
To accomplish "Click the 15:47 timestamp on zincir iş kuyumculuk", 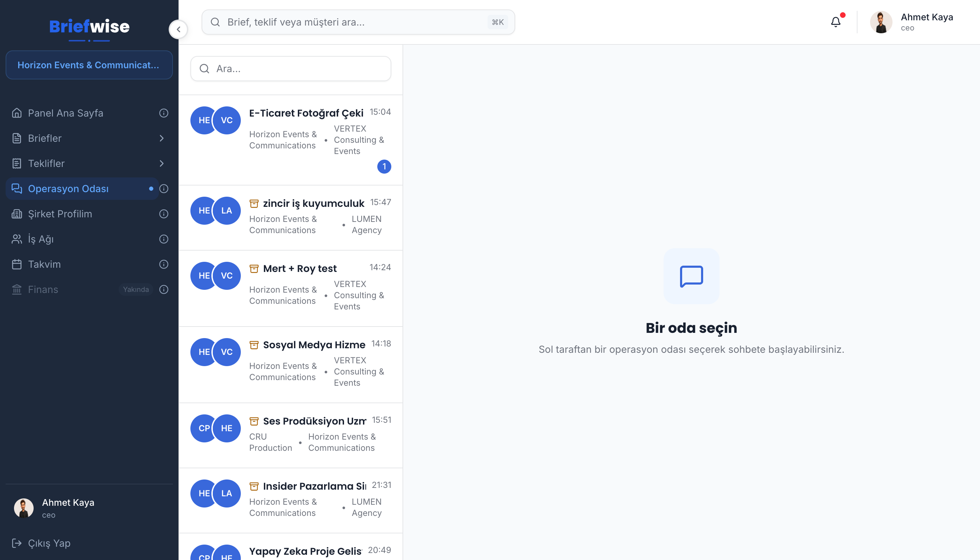I will click(380, 202).
